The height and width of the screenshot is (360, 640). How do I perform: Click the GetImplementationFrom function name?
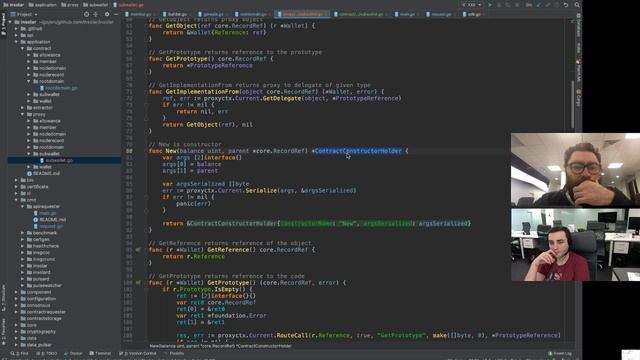click(203, 91)
